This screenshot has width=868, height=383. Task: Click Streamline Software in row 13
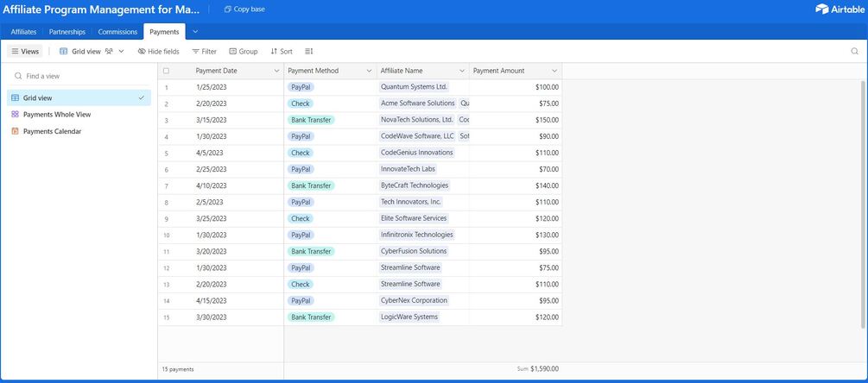pyautogui.click(x=410, y=284)
